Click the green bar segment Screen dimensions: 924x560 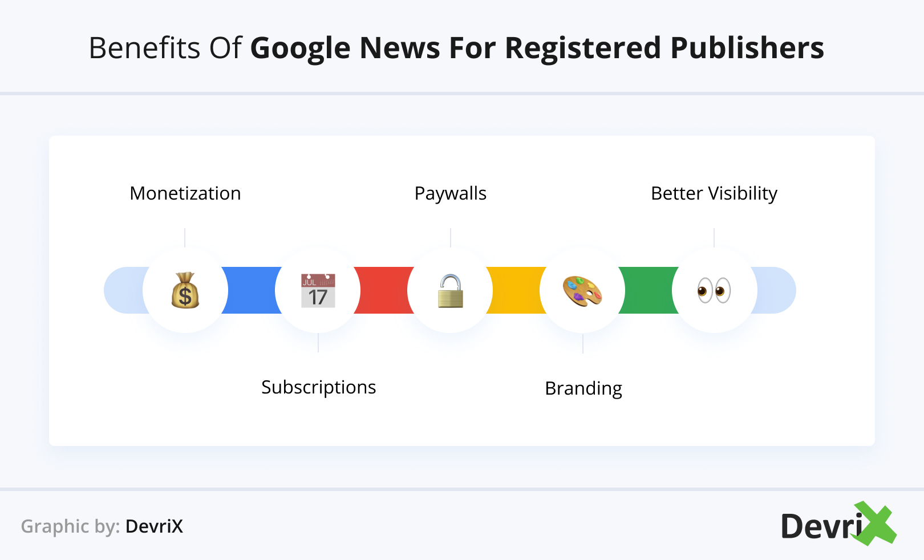click(649, 290)
